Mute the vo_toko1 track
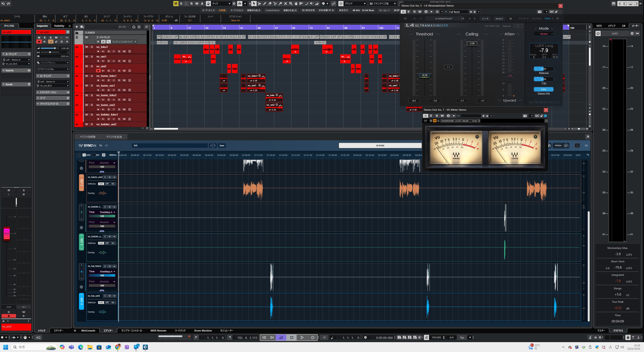This screenshot has height=352, width=644. [x=87, y=47]
